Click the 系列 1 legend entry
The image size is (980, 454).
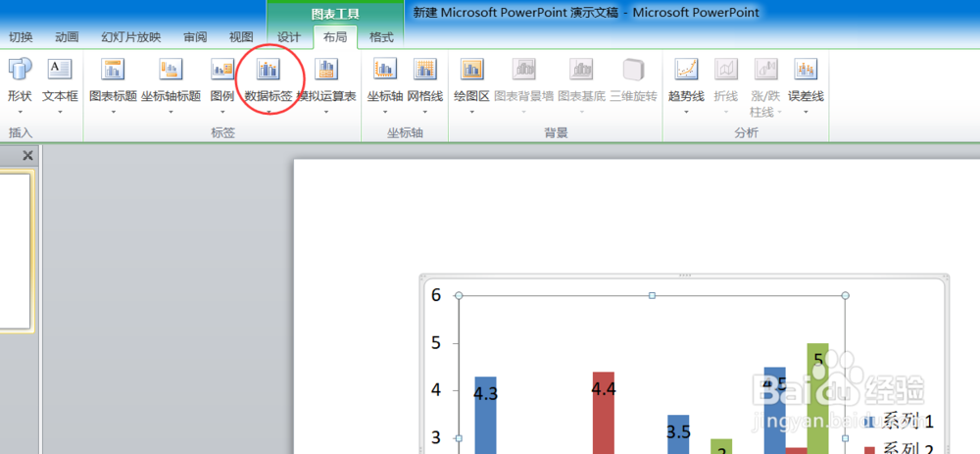pyautogui.click(x=901, y=422)
